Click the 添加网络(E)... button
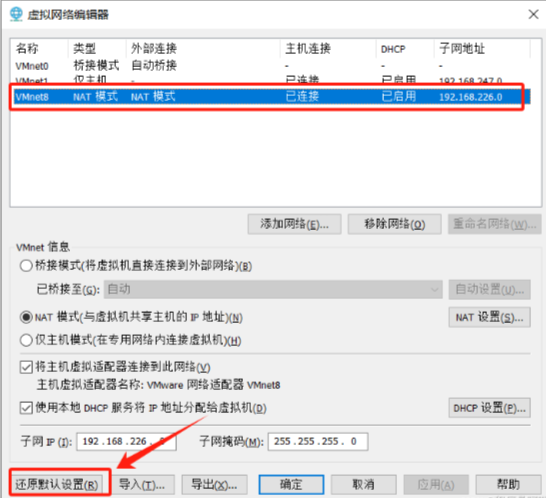This screenshot has height=498, width=546. [x=294, y=224]
